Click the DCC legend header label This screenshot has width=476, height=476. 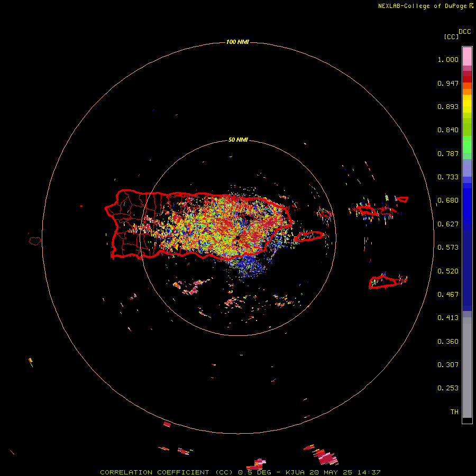pyautogui.click(x=465, y=32)
